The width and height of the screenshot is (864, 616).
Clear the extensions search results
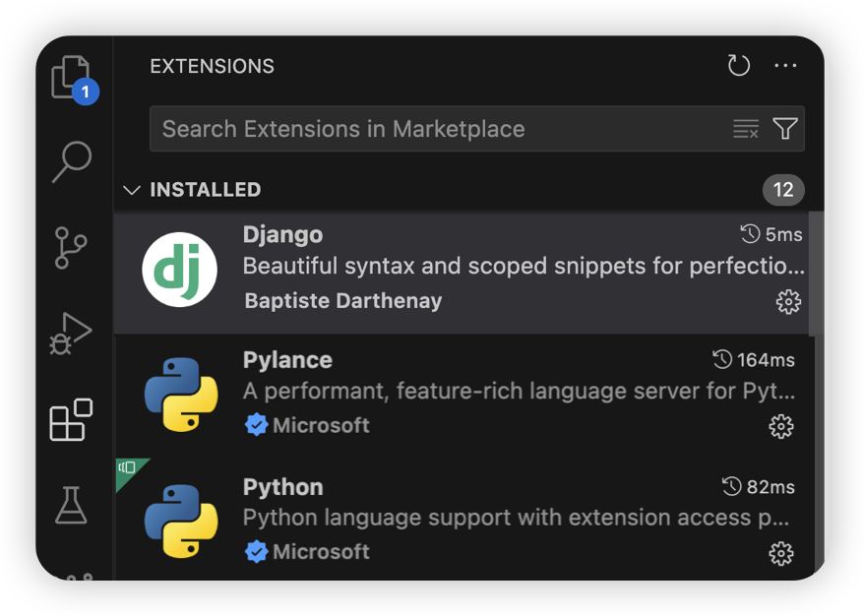coord(746,129)
